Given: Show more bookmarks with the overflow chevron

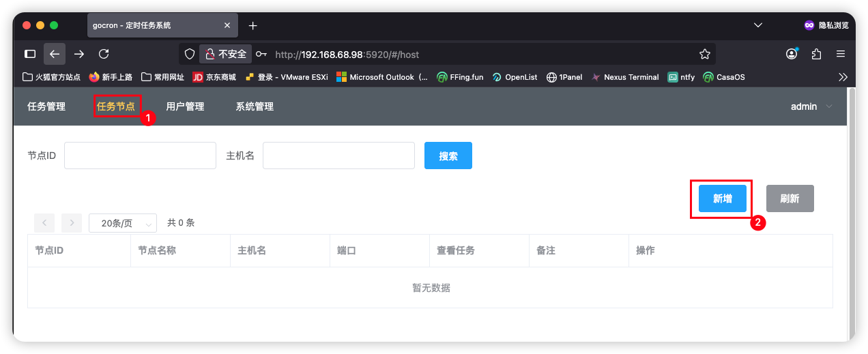Looking at the screenshot, I should [x=843, y=77].
